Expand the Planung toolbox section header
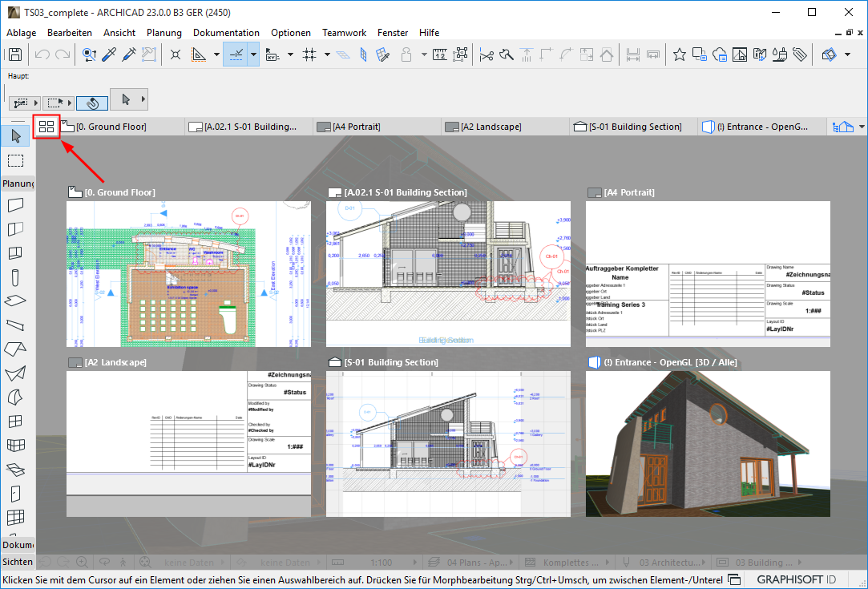868x589 pixels. pyautogui.click(x=18, y=184)
